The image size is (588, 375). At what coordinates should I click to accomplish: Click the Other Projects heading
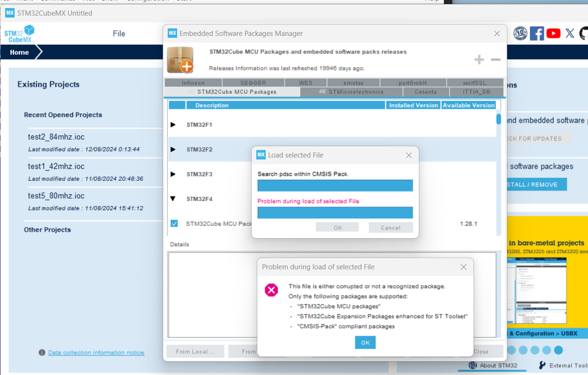[x=47, y=230]
